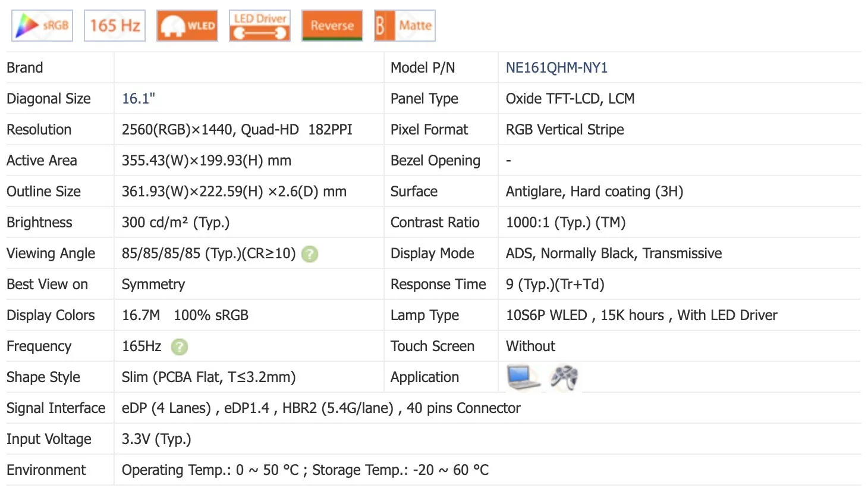Viewport: 868px width, 488px height.
Task: Open the Frequency help question mark
Action: click(179, 347)
